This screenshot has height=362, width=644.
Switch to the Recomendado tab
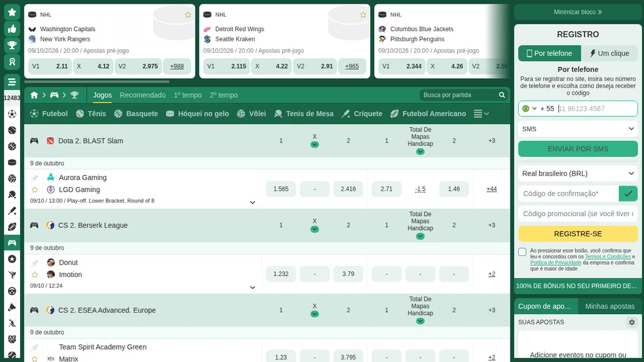coord(143,95)
